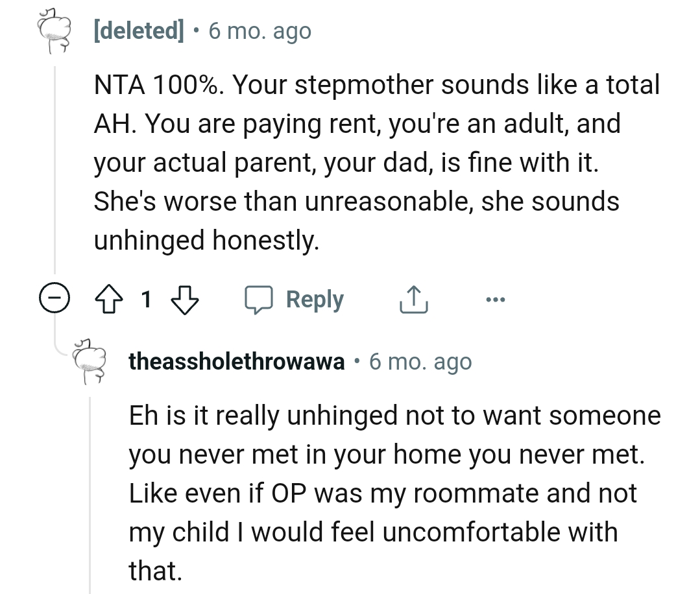700x594 pixels.
Task: Click the timestamp on theassholethrowawa's reply
Action: coord(422,362)
